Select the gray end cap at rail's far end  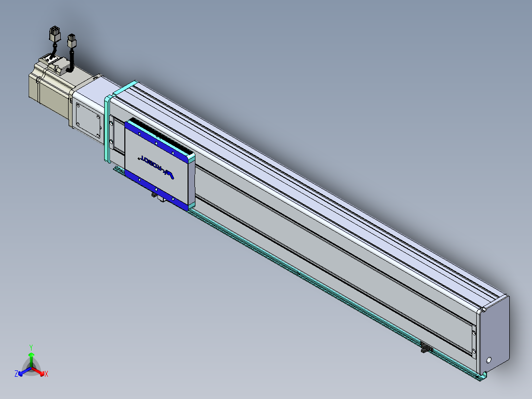pyautogui.click(x=494, y=335)
